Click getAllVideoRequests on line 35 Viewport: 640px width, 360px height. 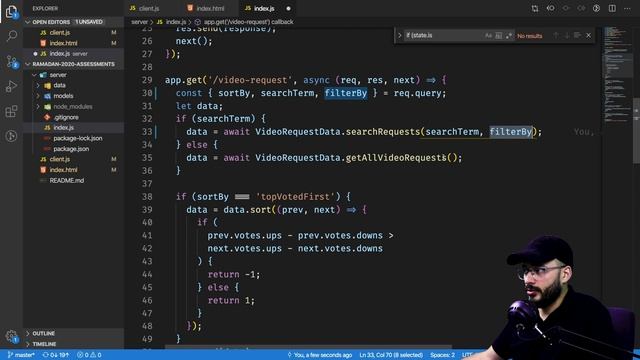tap(396, 158)
